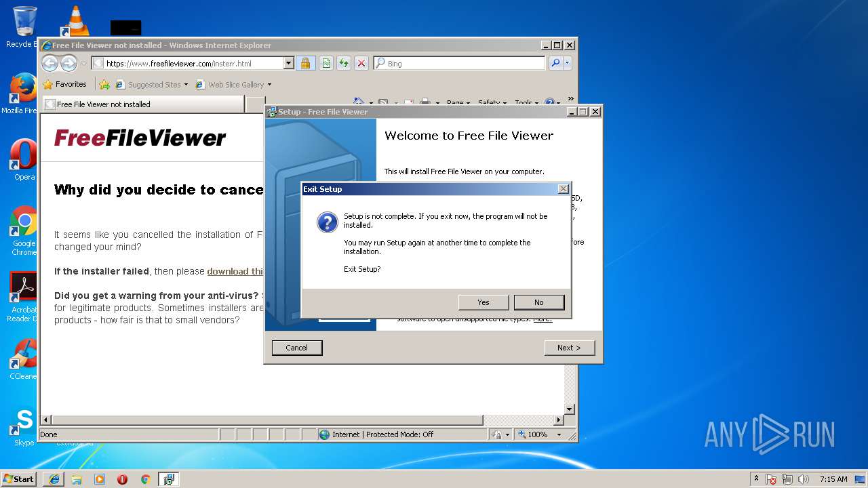Click the network tray icon
This screenshot has height=488, width=868.
(787, 479)
